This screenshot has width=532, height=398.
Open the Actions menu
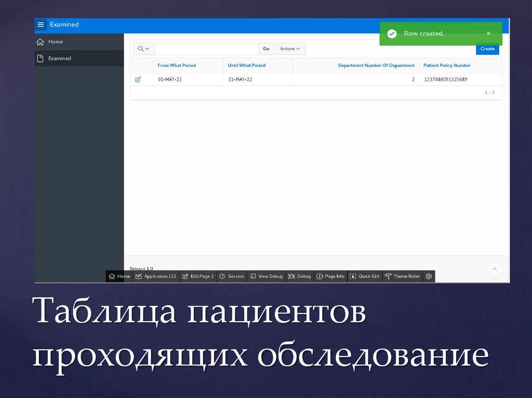[x=290, y=48]
